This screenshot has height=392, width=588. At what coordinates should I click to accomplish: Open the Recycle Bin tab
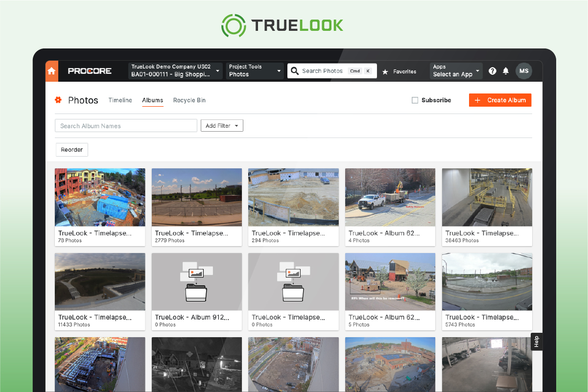189,100
